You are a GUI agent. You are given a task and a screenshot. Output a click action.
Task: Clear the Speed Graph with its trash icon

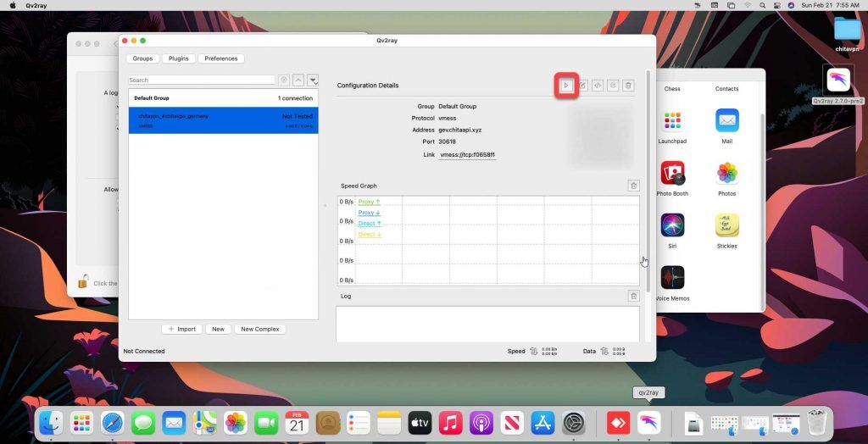tap(633, 186)
